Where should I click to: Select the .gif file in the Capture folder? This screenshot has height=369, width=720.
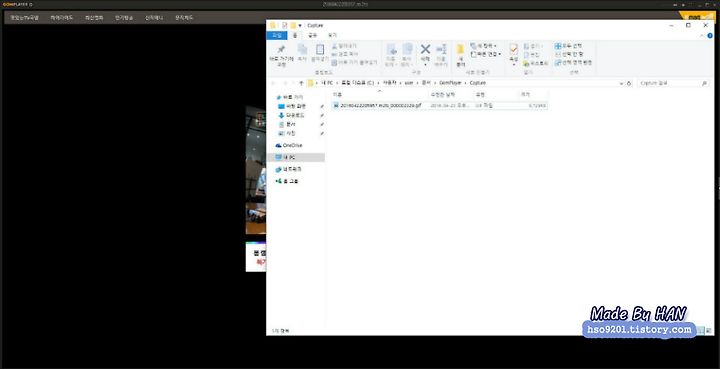[x=439, y=106]
